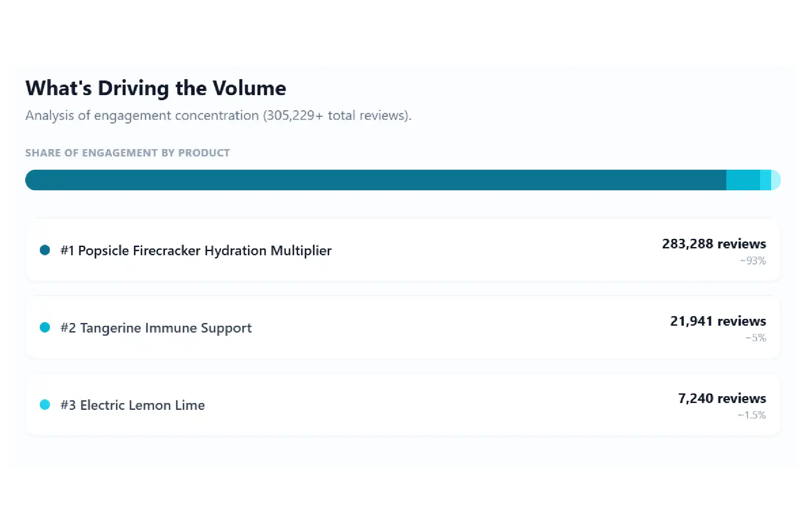Click the 7,240 reviews count
The image size is (805, 532).
pos(722,398)
